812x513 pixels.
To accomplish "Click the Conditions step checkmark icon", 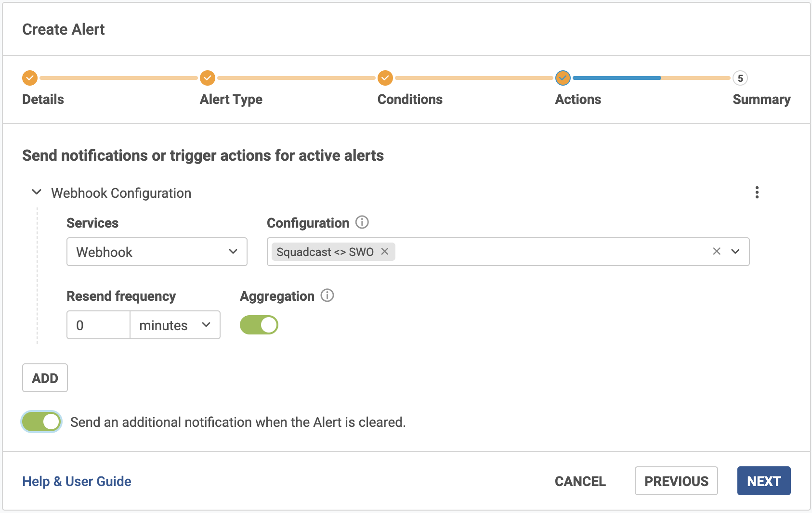I will (x=385, y=77).
